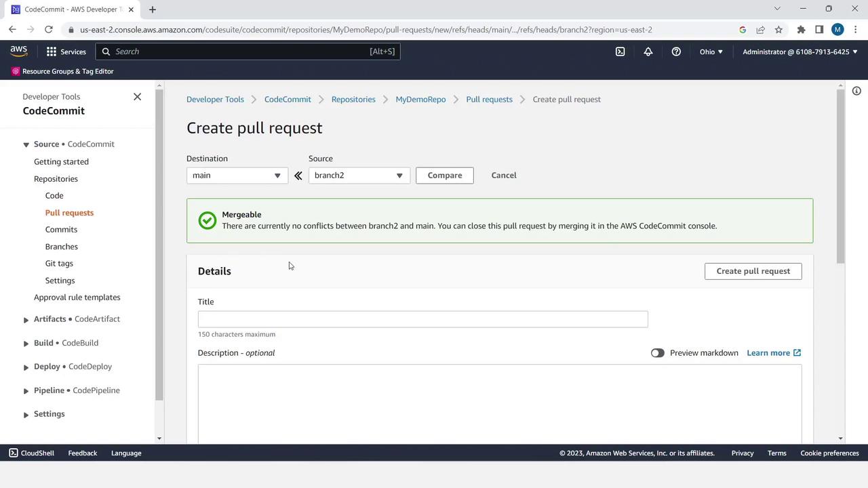Screen dimensions: 868x488
Task: Expand the Pipeline CodePipeline section
Action: pos(26,391)
